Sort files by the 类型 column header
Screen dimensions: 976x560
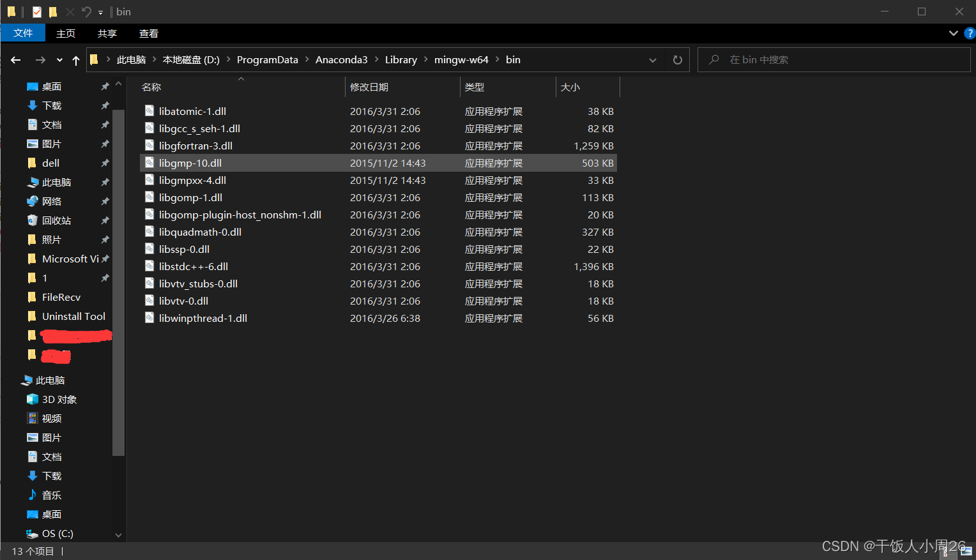(508, 87)
